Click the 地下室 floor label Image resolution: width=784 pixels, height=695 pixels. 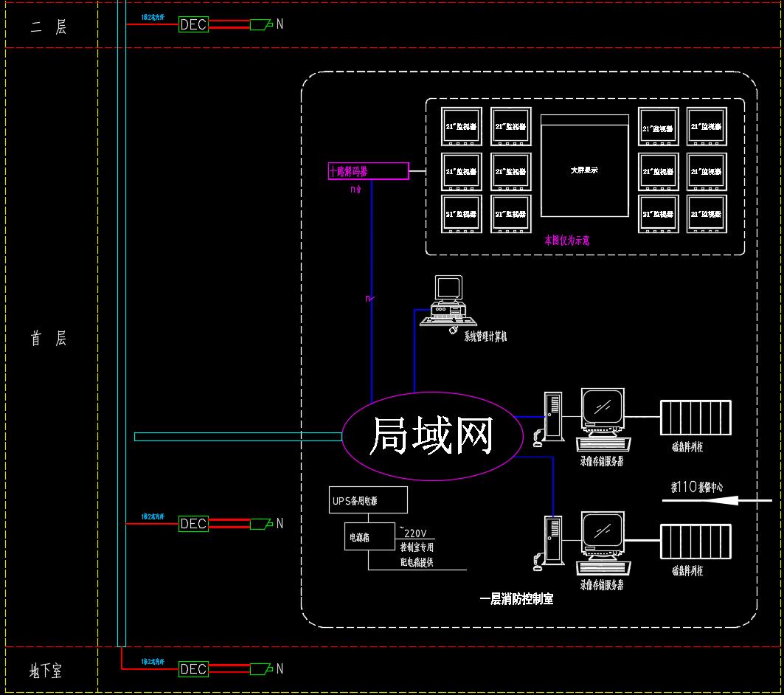[46, 671]
